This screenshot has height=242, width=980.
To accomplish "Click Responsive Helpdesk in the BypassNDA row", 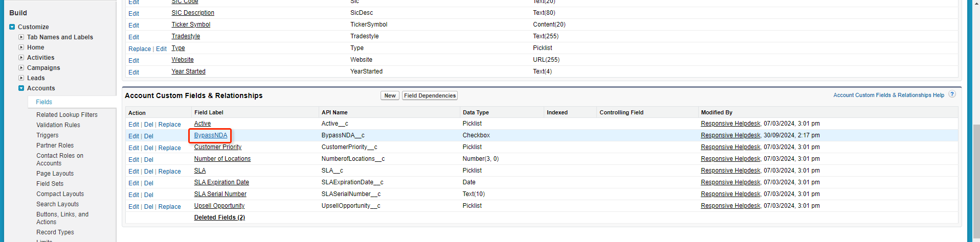I will click(730, 135).
